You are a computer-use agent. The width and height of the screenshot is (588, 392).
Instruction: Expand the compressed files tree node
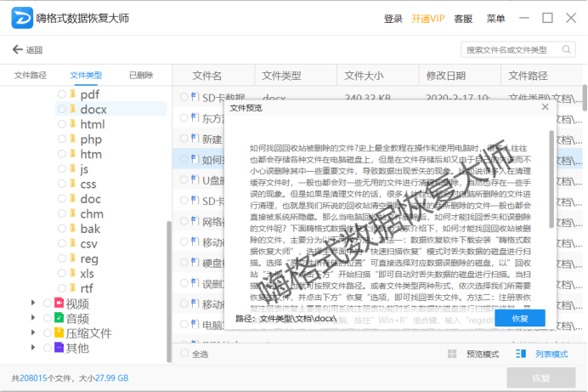[33, 332]
